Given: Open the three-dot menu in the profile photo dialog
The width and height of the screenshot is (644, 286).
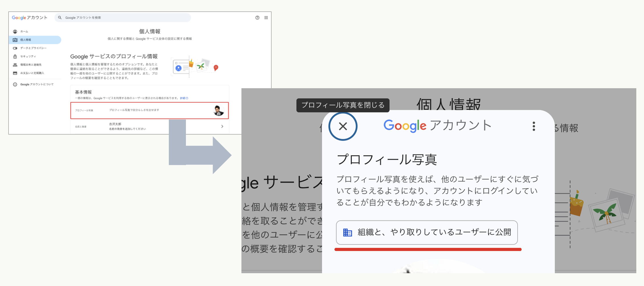Looking at the screenshot, I should (534, 126).
